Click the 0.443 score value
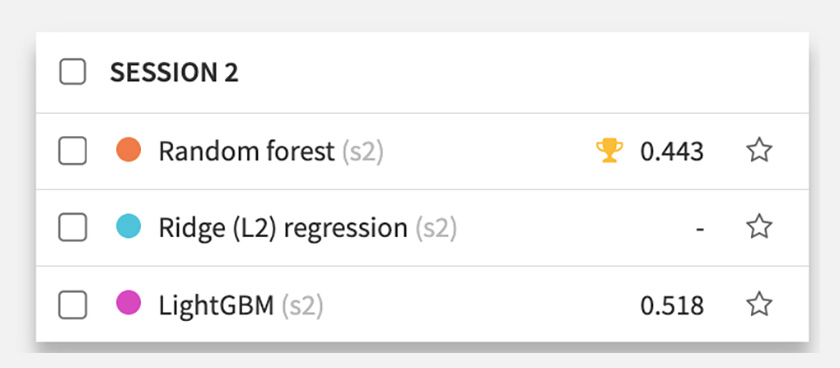 (672, 152)
